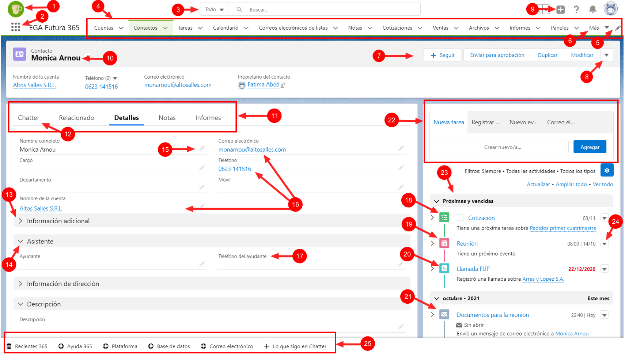Image resolution: width=625 pixels, height=364 pixels.
Task: Click Enviar para aprobación button
Action: [x=497, y=55]
